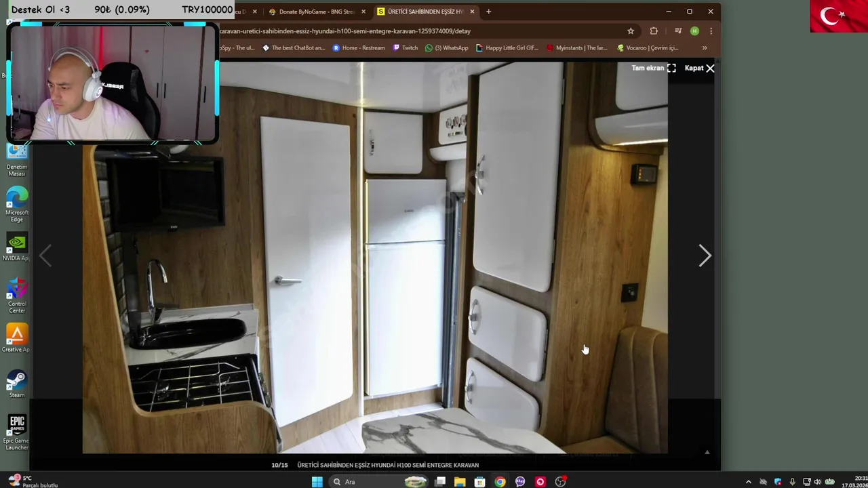Open the Chrome profile avatar
The height and width of the screenshot is (488, 868).
[x=694, y=31]
